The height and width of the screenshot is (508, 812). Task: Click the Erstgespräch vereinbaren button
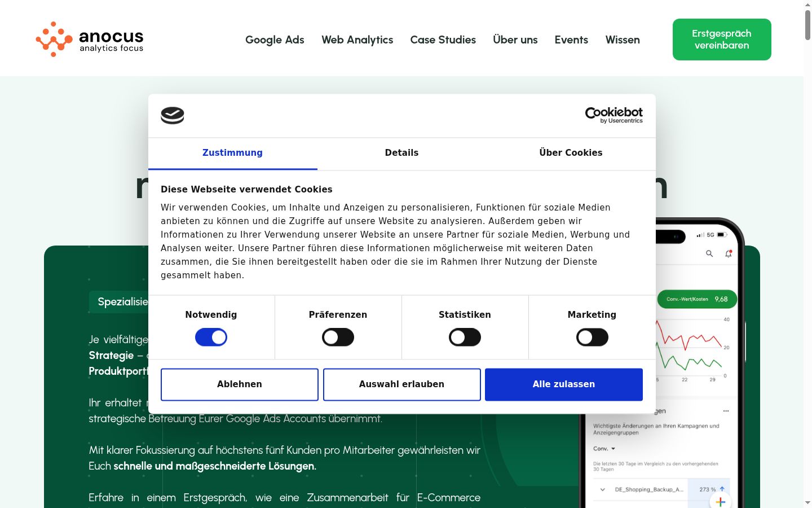click(x=722, y=40)
